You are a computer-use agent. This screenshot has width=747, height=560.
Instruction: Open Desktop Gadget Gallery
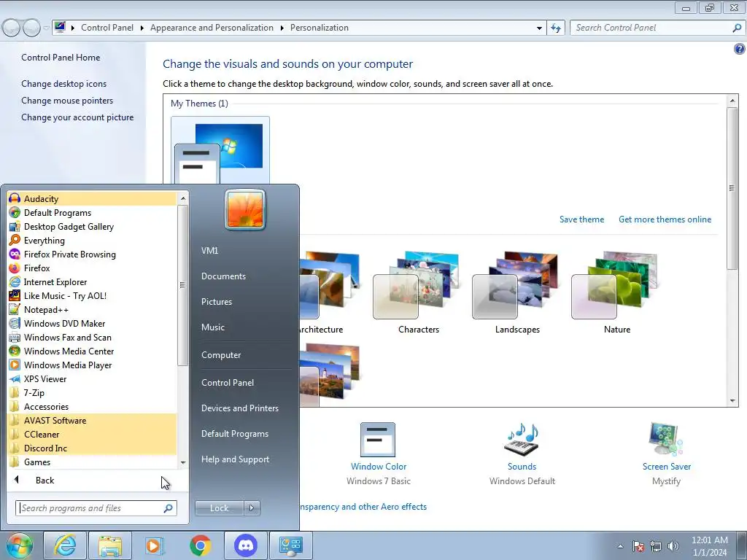point(92,226)
